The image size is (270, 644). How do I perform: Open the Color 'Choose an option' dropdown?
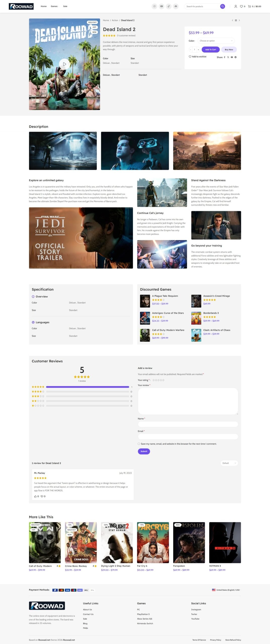click(216, 41)
